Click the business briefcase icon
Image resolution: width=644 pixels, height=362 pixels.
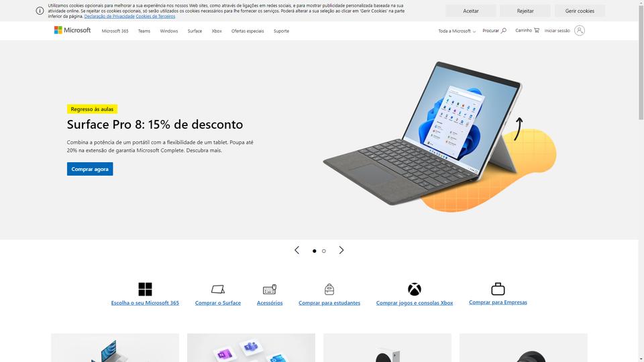tap(498, 288)
